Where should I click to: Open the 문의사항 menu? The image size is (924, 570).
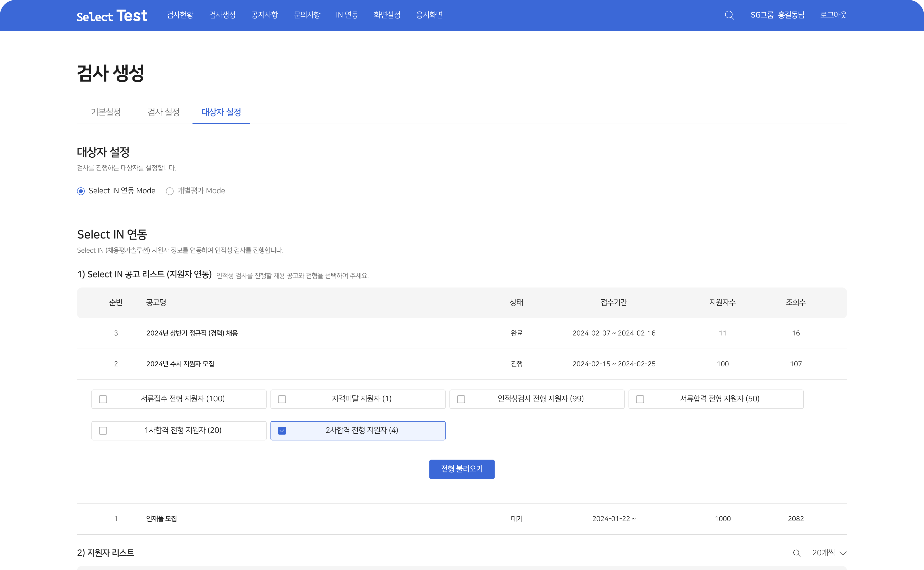coord(307,15)
